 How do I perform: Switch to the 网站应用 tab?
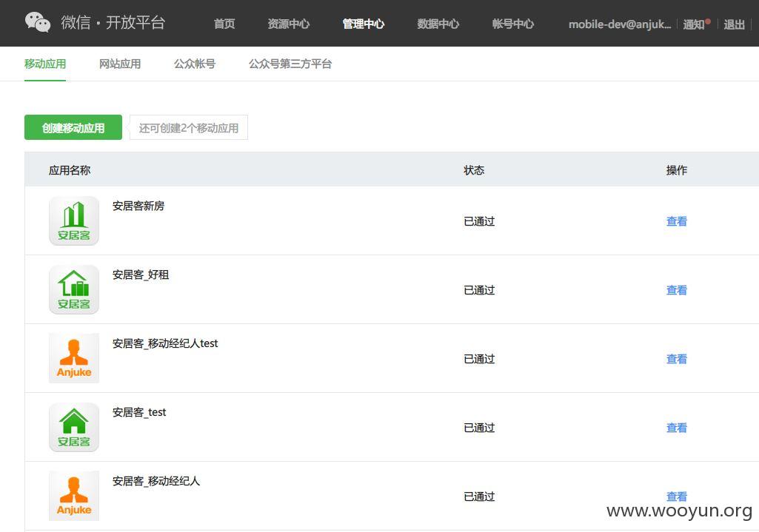120,64
